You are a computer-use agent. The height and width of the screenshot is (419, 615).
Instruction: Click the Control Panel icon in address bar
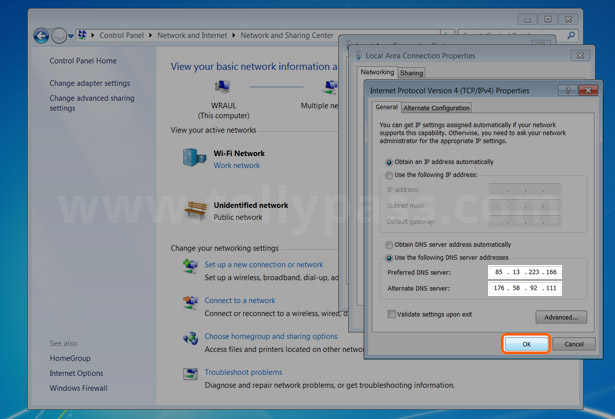[82, 35]
